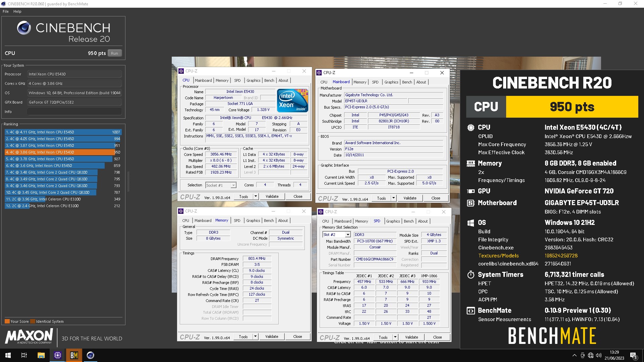This screenshot has width=644, height=362.
Task: Expand Tools arrow in CPU tab window
Action: [x=256, y=196]
